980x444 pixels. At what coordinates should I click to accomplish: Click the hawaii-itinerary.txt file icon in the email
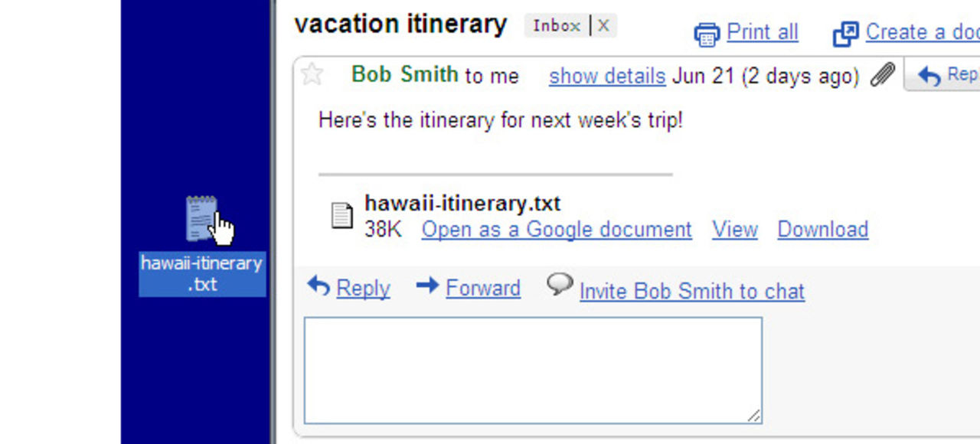tap(341, 216)
